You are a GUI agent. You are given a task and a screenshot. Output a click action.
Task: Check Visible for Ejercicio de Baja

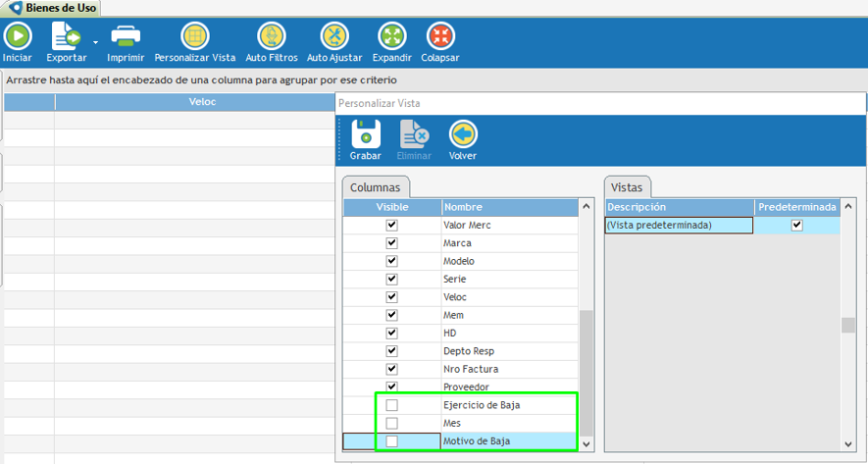pos(392,405)
